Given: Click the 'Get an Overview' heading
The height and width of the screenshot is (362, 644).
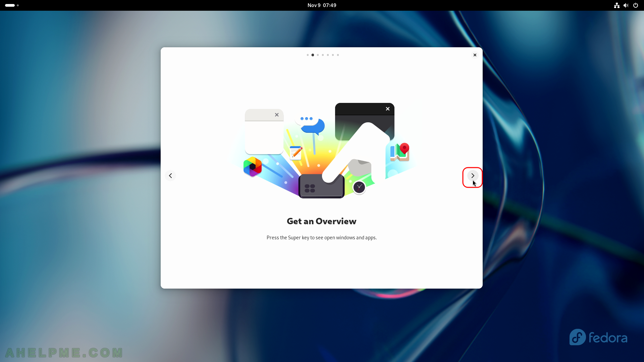Looking at the screenshot, I should tap(321, 221).
